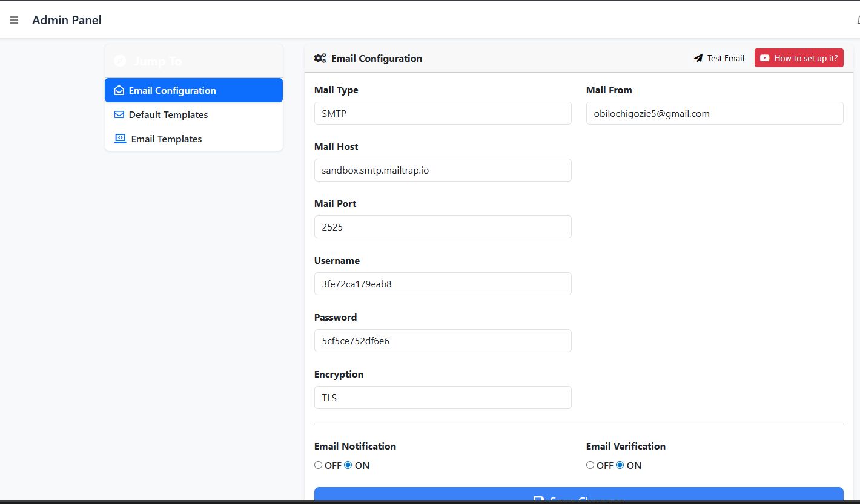Open Default Templates in the sidebar

(x=168, y=115)
